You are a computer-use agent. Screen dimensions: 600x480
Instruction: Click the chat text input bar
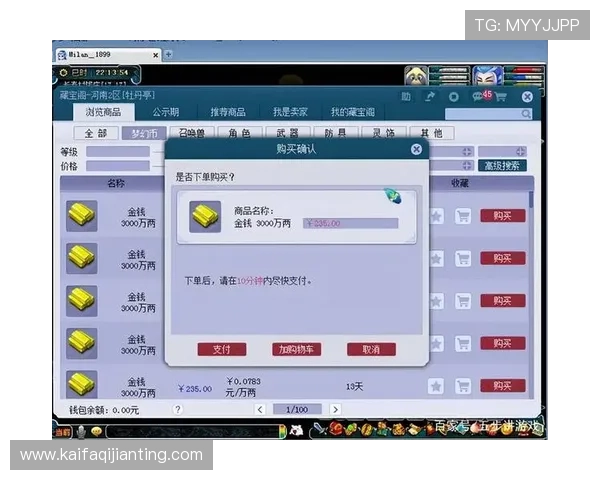[x=194, y=432]
